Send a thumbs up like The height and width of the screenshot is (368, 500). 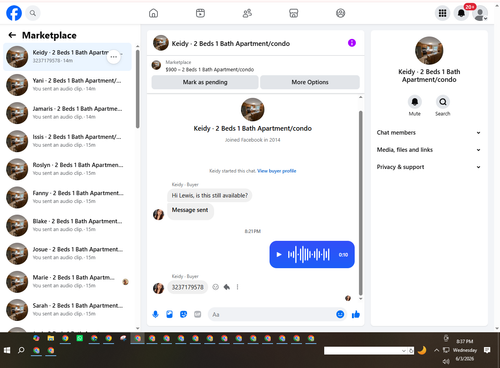[356, 314]
